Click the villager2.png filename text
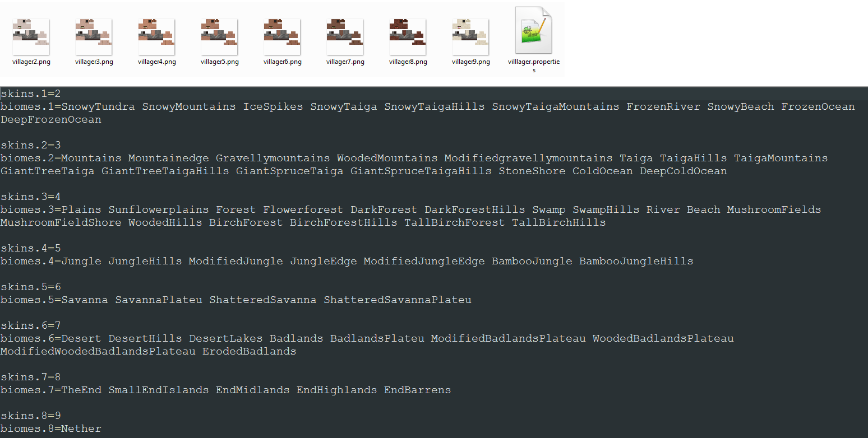Image resolution: width=868 pixels, height=438 pixels. [x=31, y=61]
